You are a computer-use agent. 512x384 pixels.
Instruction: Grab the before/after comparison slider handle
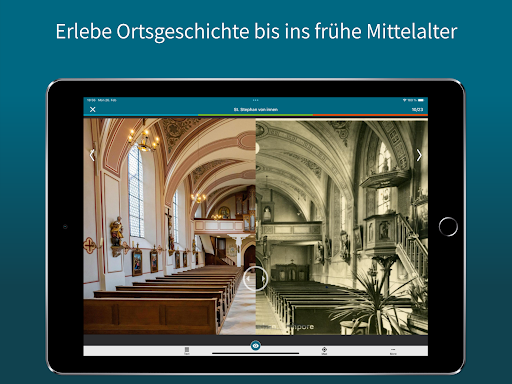[256, 279]
